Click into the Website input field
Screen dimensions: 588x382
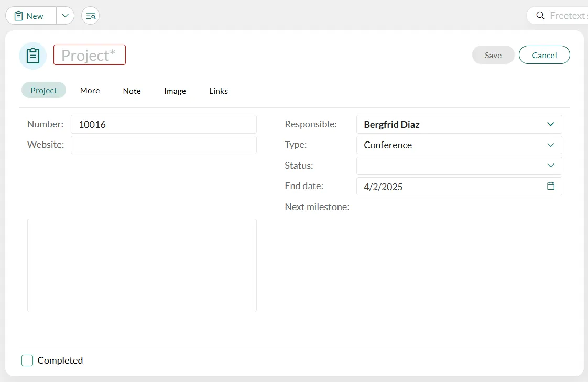click(164, 145)
